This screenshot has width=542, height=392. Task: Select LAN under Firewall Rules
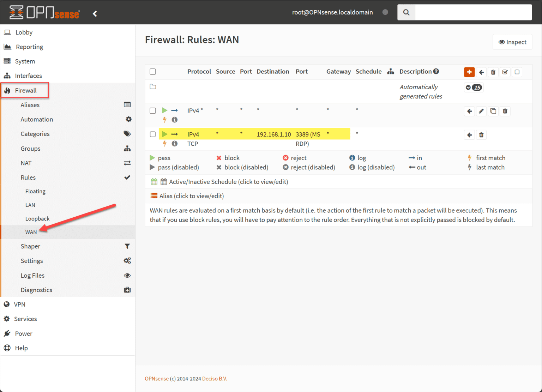click(30, 205)
